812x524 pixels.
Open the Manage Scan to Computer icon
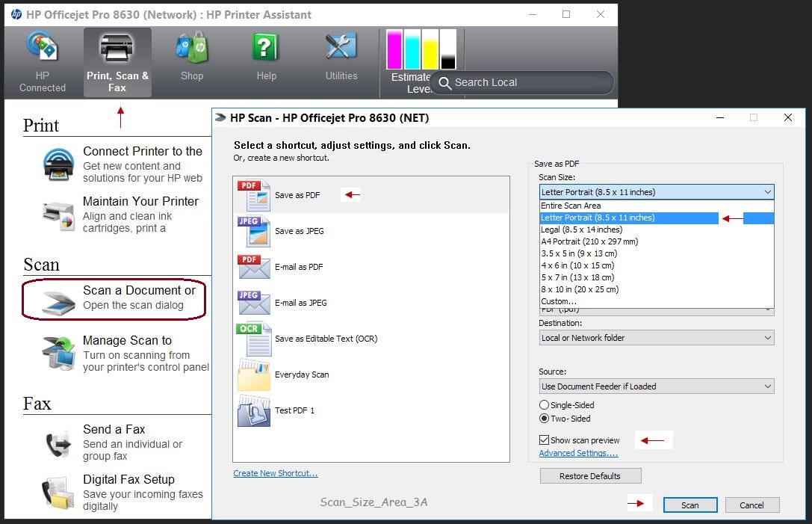(58, 354)
